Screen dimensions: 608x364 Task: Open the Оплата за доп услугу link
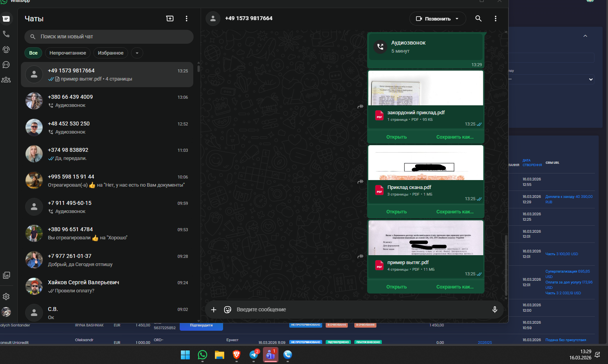(x=569, y=285)
